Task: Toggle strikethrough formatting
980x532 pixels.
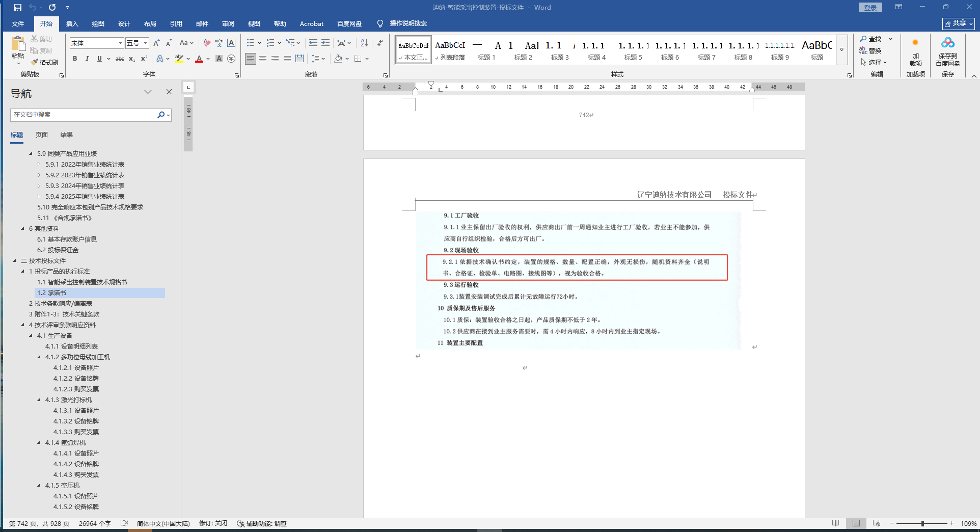Action: tap(120, 59)
